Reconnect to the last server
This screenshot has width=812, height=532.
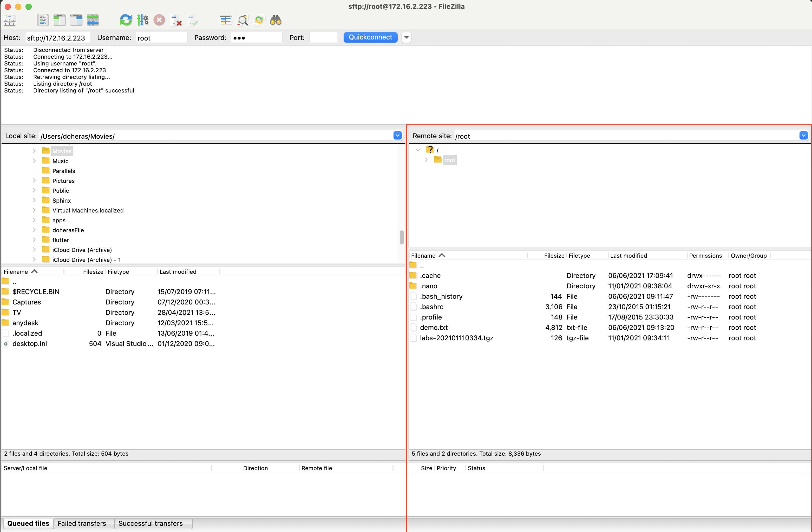point(193,21)
